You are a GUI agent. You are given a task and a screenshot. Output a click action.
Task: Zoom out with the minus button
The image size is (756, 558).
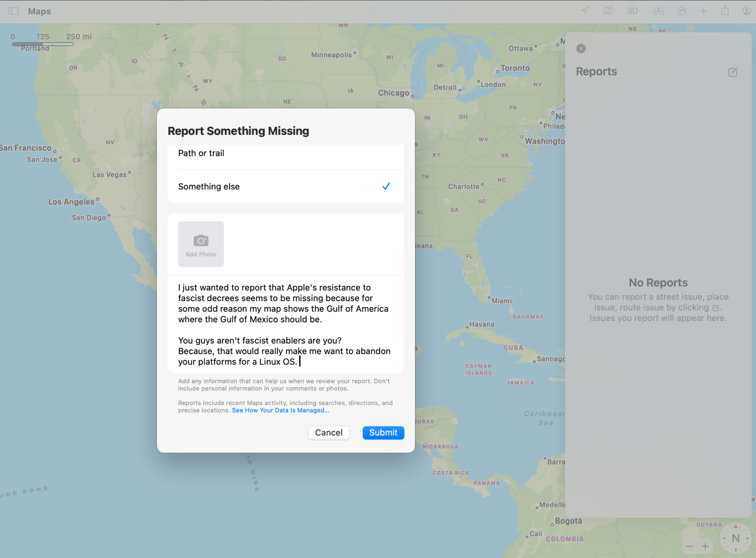pyautogui.click(x=690, y=546)
